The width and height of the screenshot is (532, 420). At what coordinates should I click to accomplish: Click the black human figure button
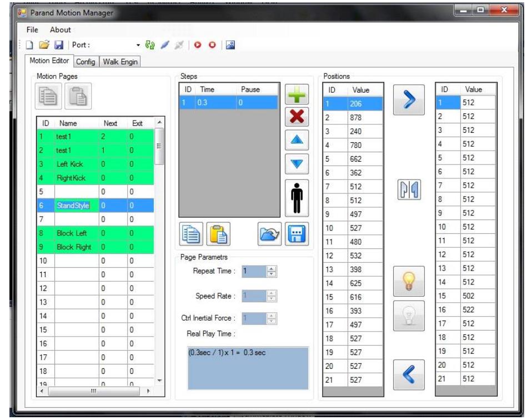297,198
